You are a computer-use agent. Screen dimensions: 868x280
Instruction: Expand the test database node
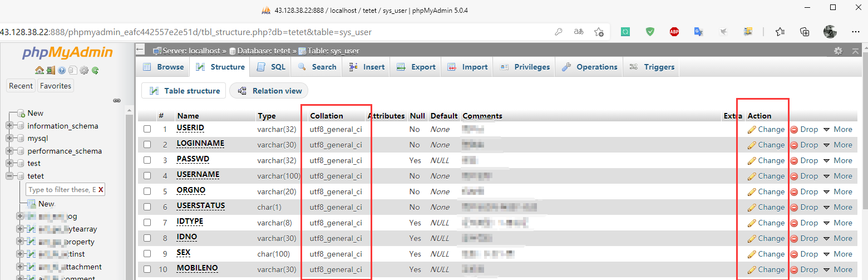[9, 163]
